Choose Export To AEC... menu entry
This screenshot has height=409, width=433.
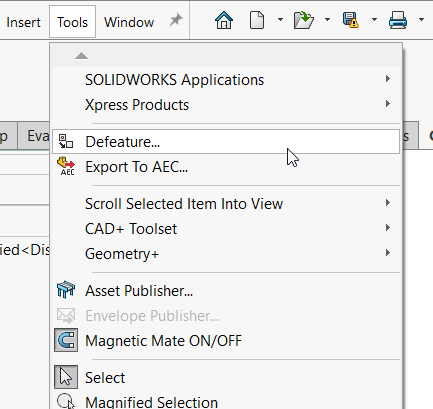(x=226, y=167)
